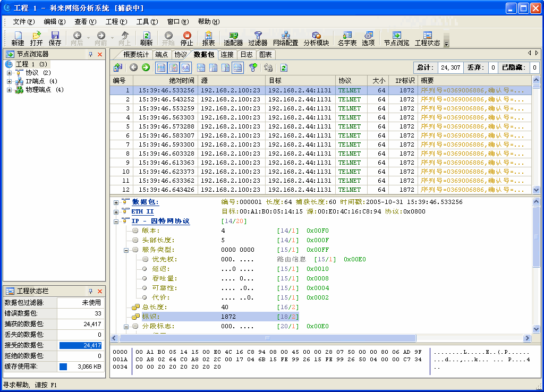544x392 pixels.
Task: Expand the 协议 (2) tree node
Action: (x=9, y=73)
